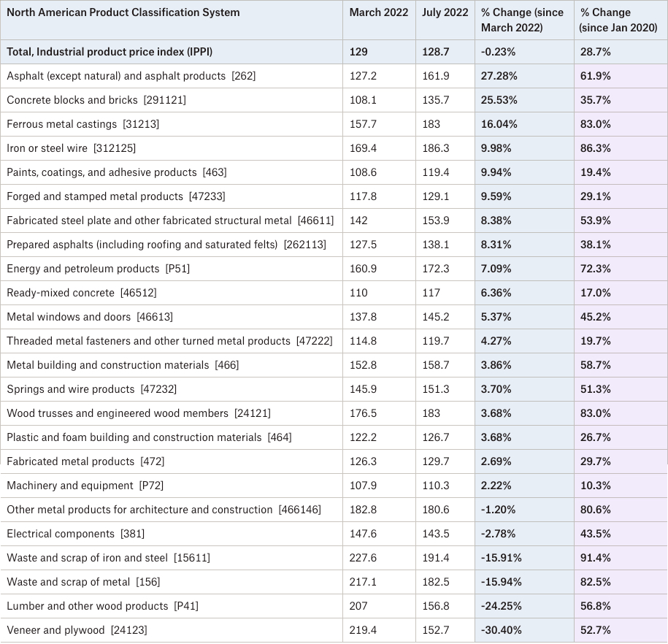Click the -24.25% value for Lumber products
This screenshot has height=644, width=668.
501,606
